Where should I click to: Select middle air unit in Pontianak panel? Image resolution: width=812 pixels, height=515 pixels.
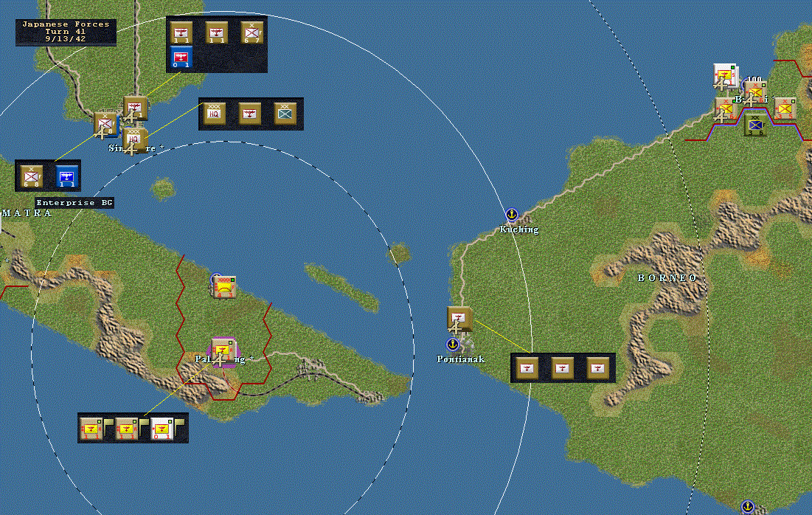563,368
